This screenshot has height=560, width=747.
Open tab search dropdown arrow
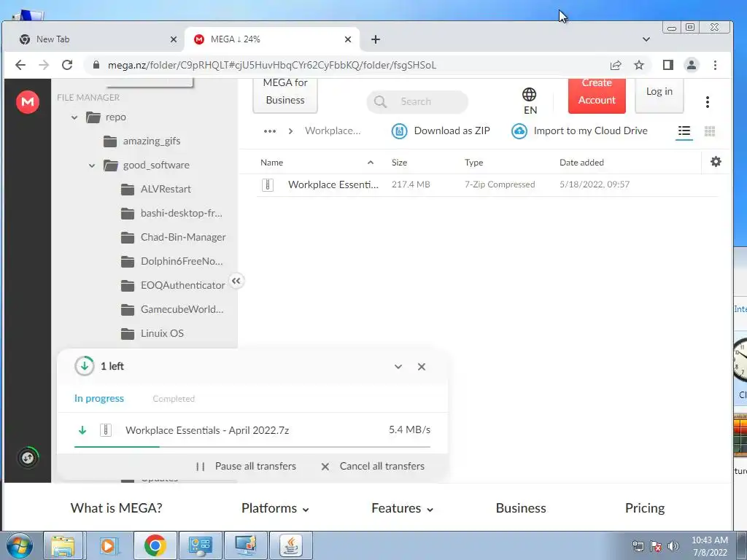coord(646,39)
